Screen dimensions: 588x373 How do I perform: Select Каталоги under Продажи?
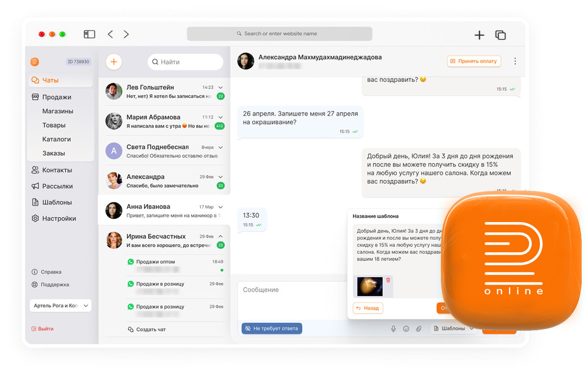click(57, 139)
